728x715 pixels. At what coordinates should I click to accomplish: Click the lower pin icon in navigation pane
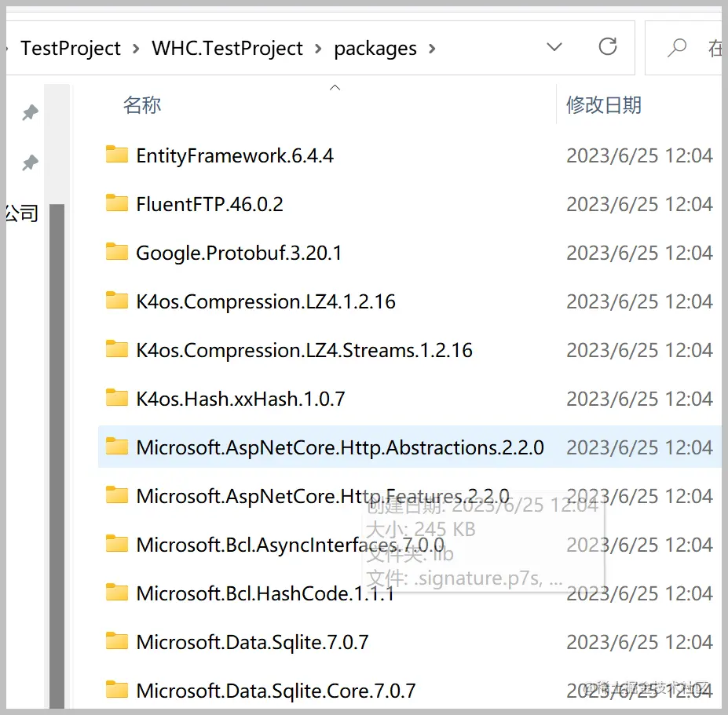[30, 162]
